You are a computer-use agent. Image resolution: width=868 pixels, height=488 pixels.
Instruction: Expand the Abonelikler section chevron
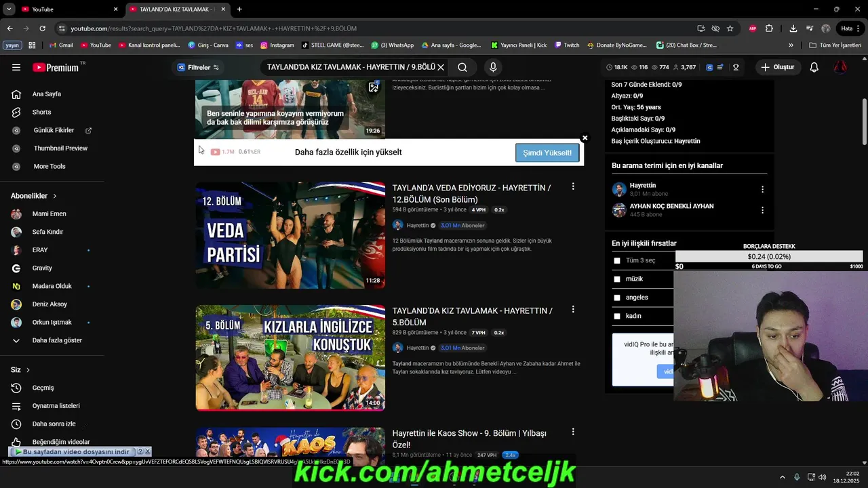coord(55,196)
